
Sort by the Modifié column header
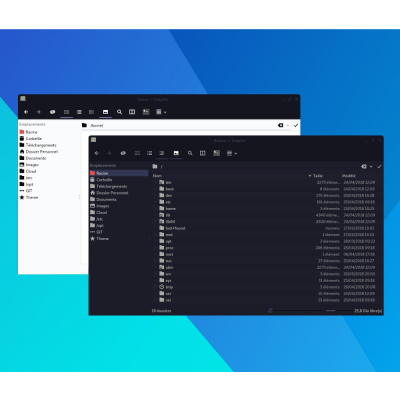(x=349, y=176)
